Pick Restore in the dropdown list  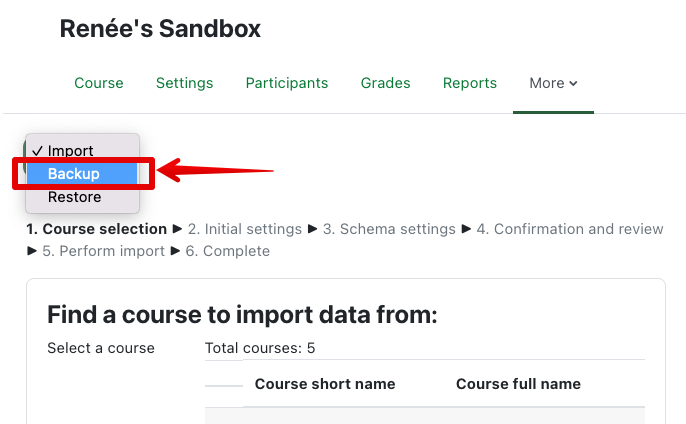pos(74,197)
